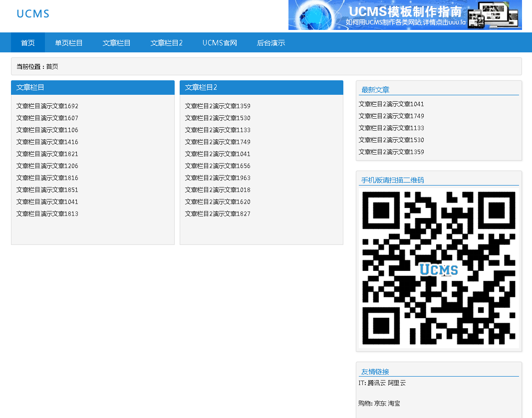
Task: Visit the 腾讯云 friendly link
Action: (x=373, y=383)
